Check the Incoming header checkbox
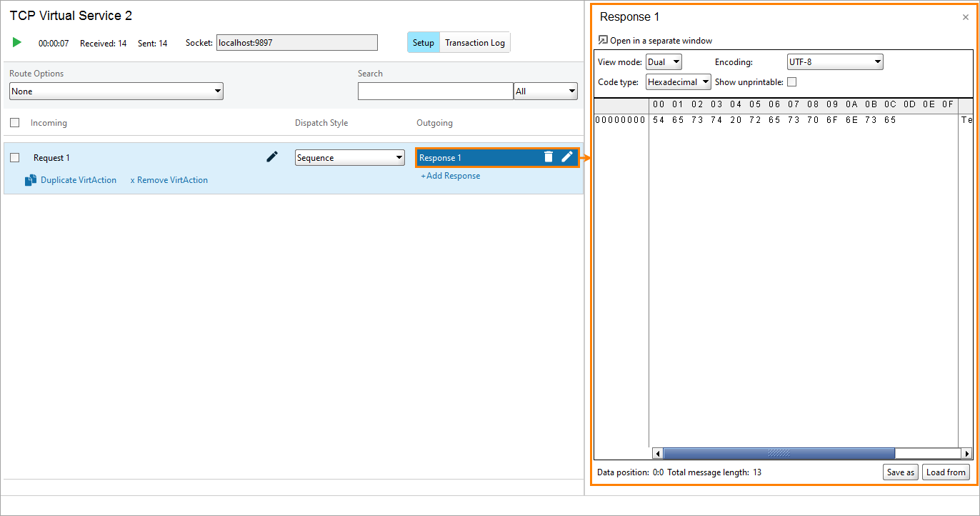 click(14, 122)
